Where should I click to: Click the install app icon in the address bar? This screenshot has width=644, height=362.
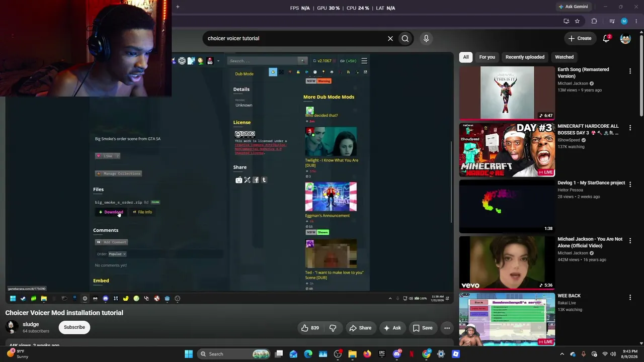[x=567, y=21]
